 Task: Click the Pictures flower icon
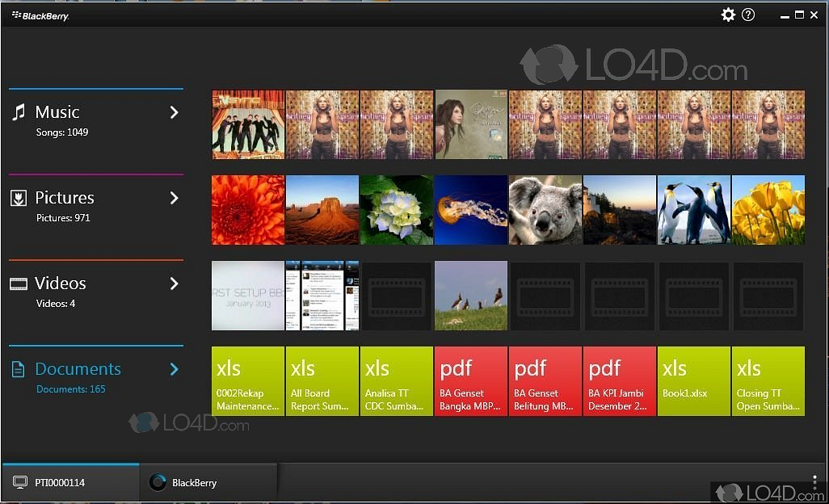19,198
